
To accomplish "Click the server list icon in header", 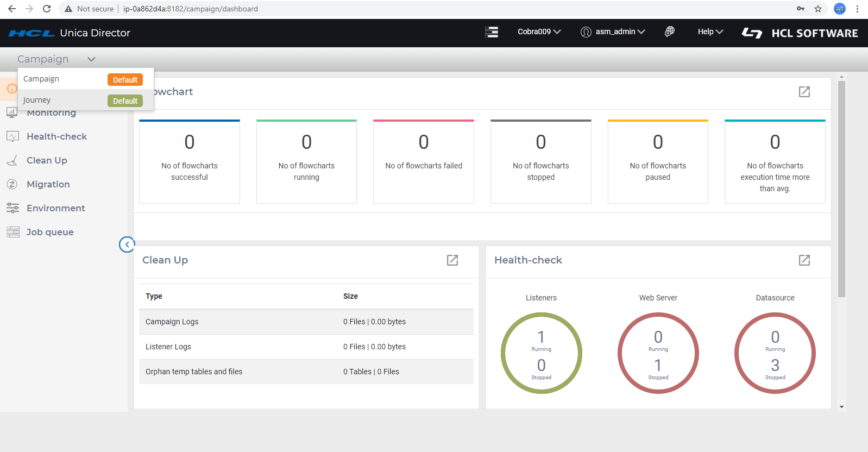I will 491,32.
